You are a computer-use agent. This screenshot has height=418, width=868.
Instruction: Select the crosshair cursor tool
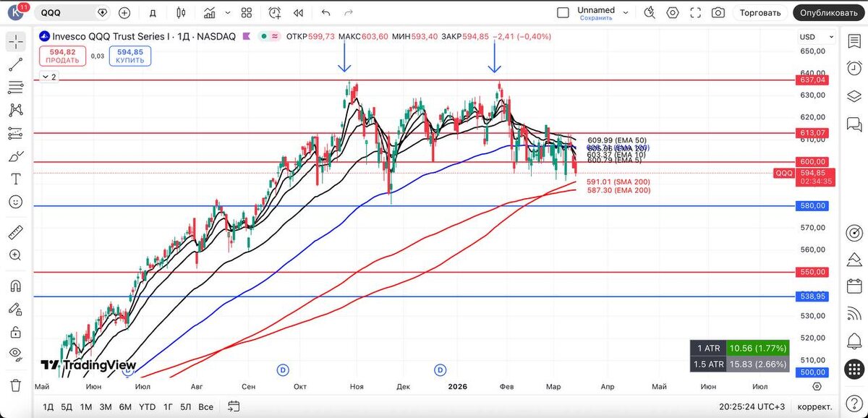(15, 41)
